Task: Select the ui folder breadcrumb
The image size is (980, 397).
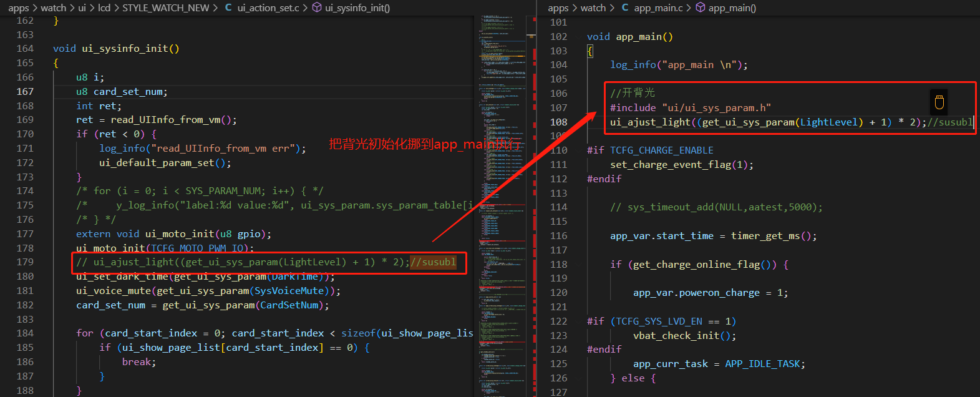Action: 82,7
